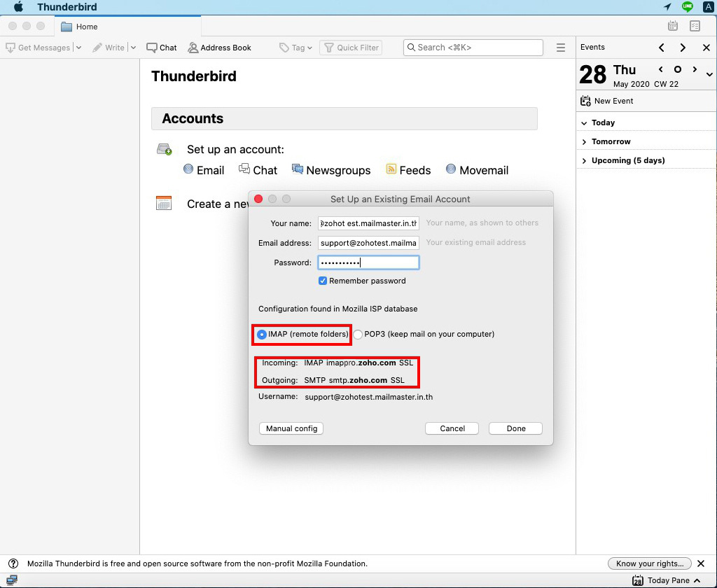Image resolution: width=717 pixels, height=588 pixels.
Task: Set up an Email account
Action: coord(204,170)
